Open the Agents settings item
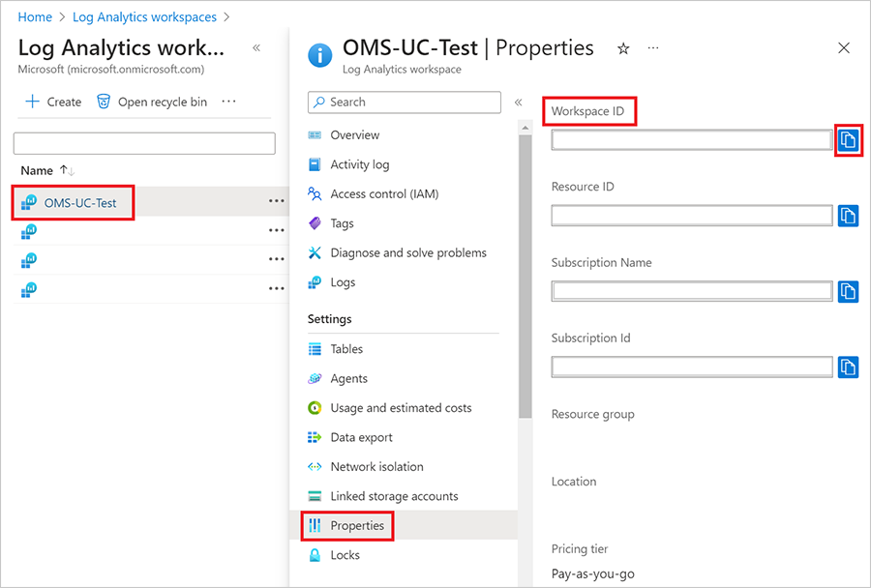Screen dimensions: 871x588 (348, 378)
